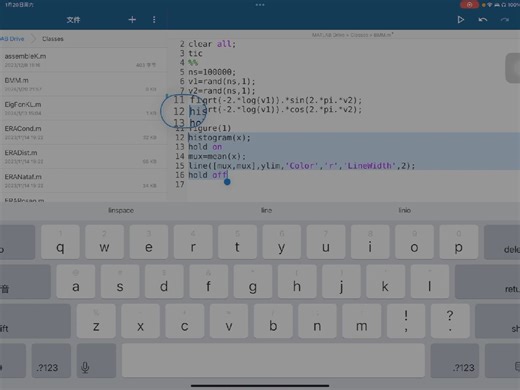Screen dimensions: 520x390
Task: Toggle the left shift key
Action: click(35, 321)
